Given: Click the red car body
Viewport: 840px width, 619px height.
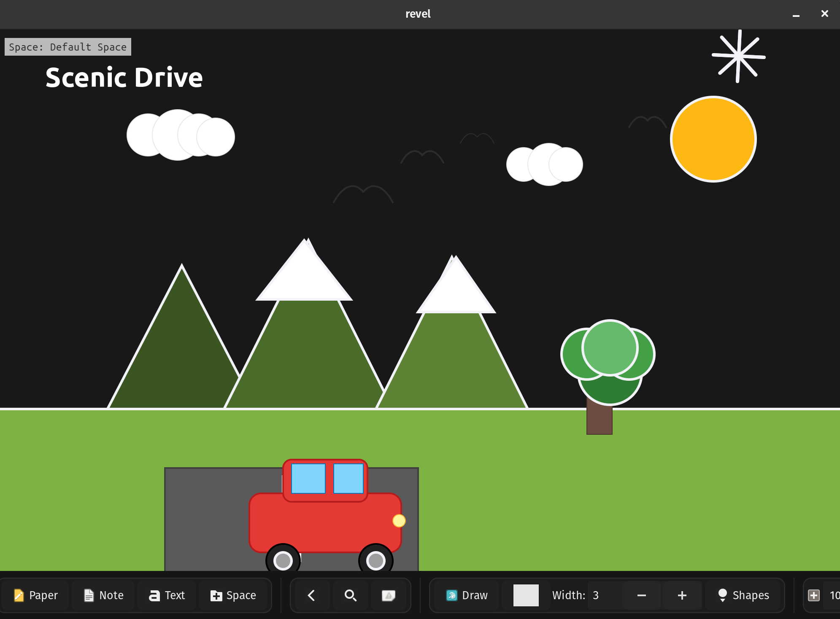Looking at the screenshot, I should pyautogui.click(x=325, y=523).
